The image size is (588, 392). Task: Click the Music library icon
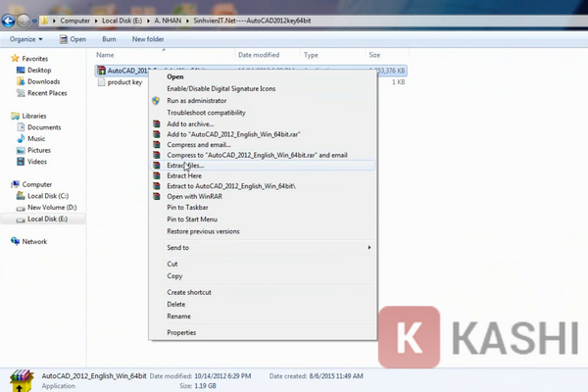click(x=18, y=139)
